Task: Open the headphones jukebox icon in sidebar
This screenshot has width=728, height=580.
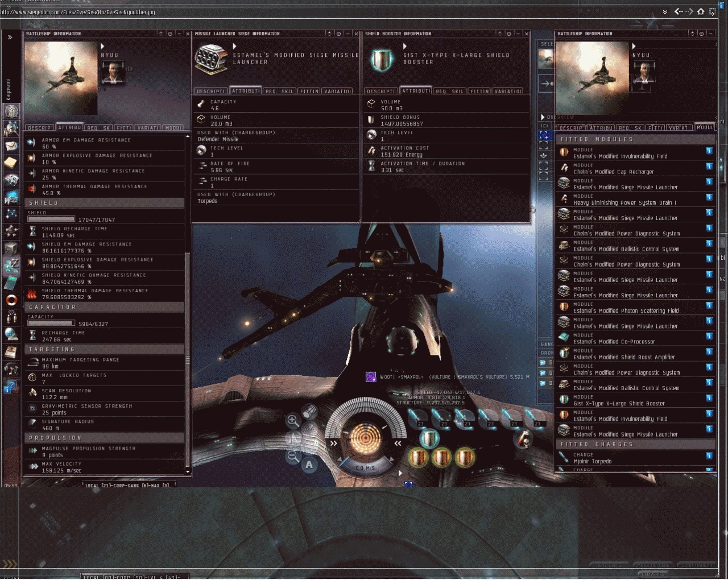Action: [11, 369]
